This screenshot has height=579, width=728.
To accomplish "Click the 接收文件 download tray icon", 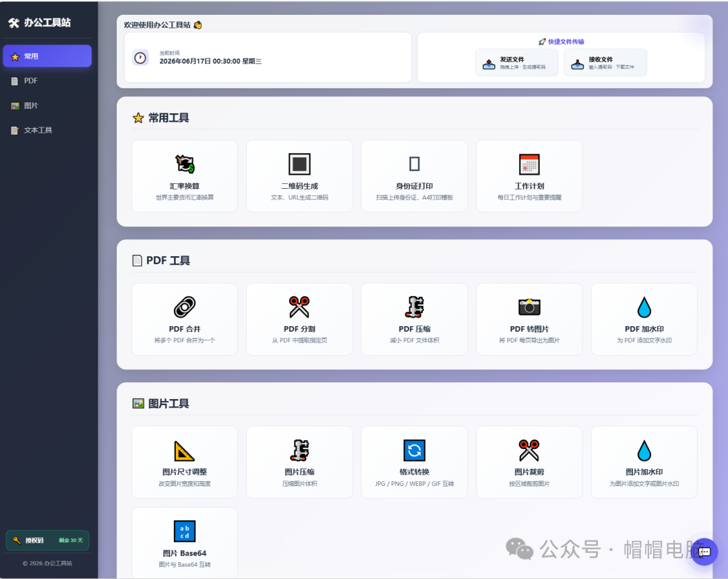I will (x=578, y=63).
